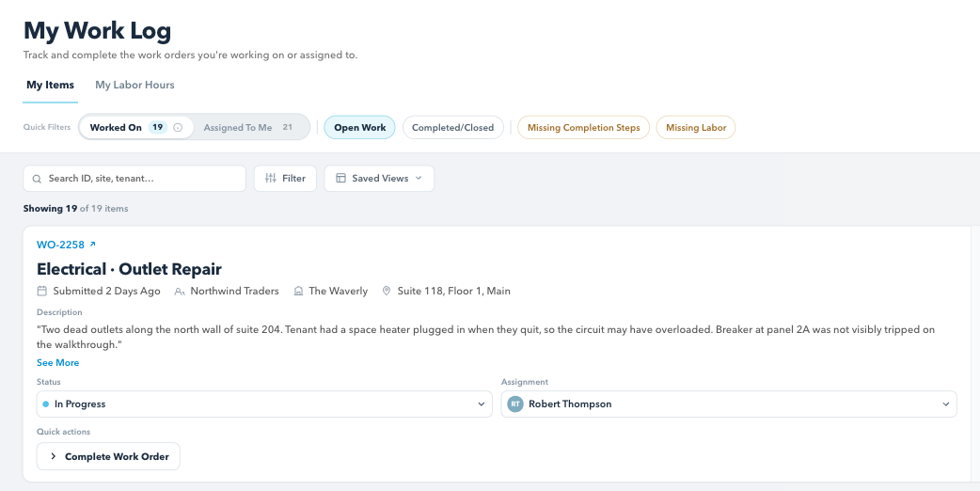Click the RT avatar for Robert Thompson
This screenshot has height=491, width=980.
(515, 404)
